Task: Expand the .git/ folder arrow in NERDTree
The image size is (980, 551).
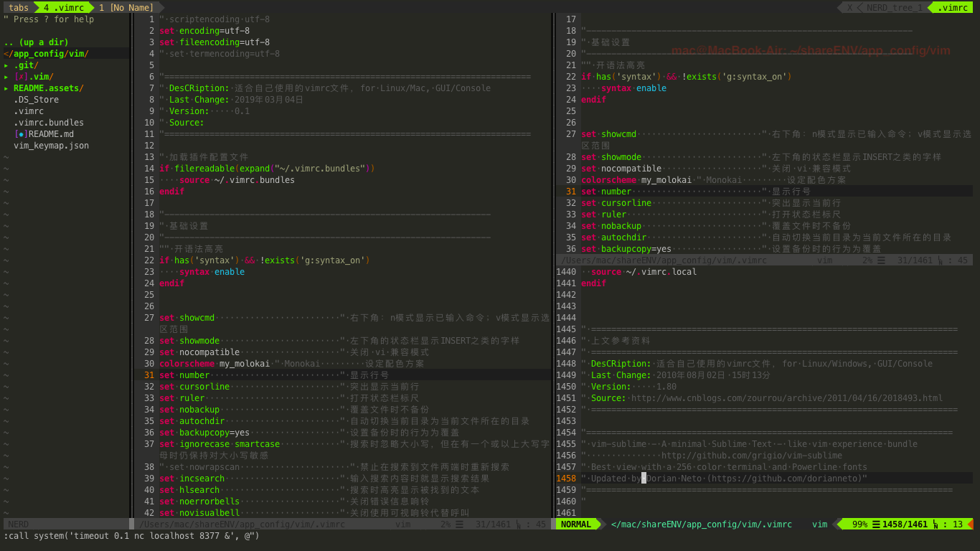Action: pos(6,65)
